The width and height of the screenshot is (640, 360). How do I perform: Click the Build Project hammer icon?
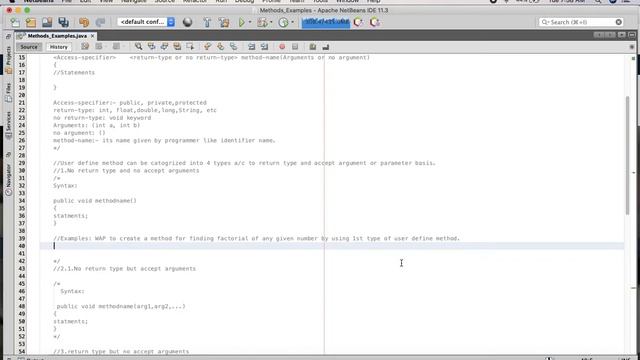(207, 22)
